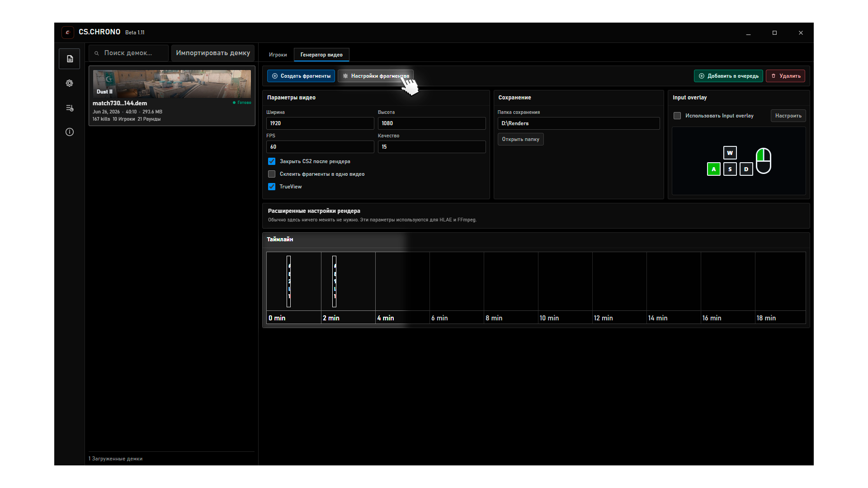Open the demos list sidebar icon

pos(70,59)
